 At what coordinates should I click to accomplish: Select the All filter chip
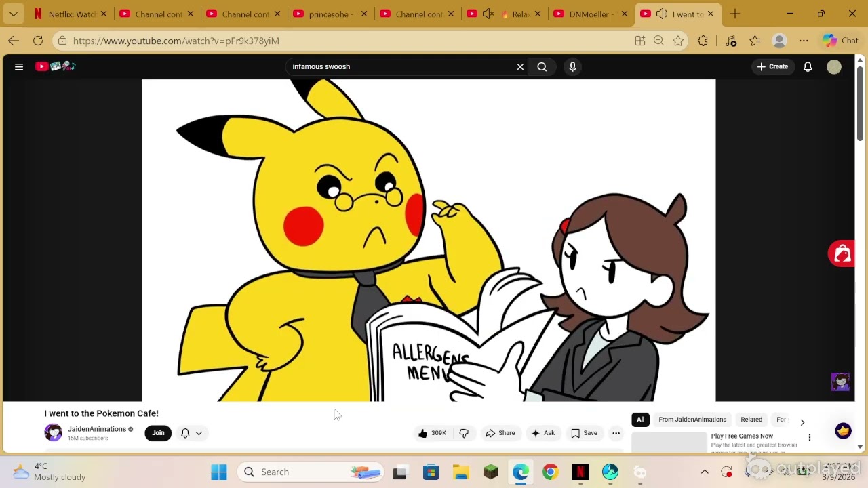tap(640, 420)
